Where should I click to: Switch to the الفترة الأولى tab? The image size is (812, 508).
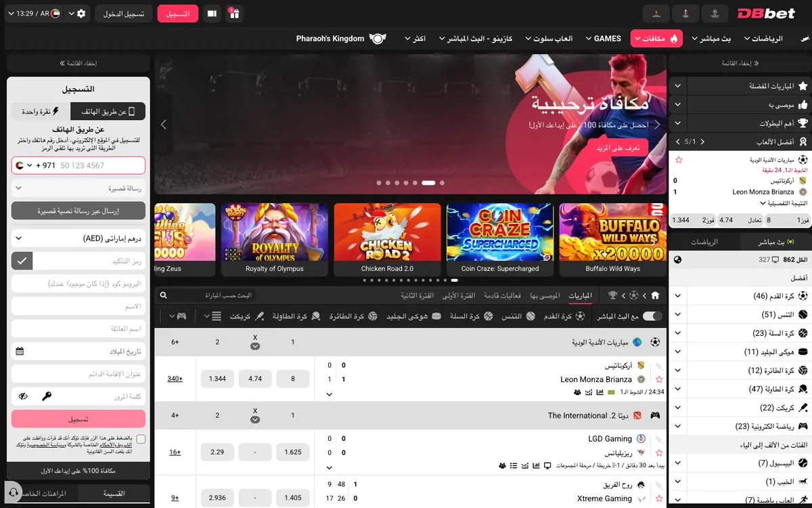pos(459,296)
